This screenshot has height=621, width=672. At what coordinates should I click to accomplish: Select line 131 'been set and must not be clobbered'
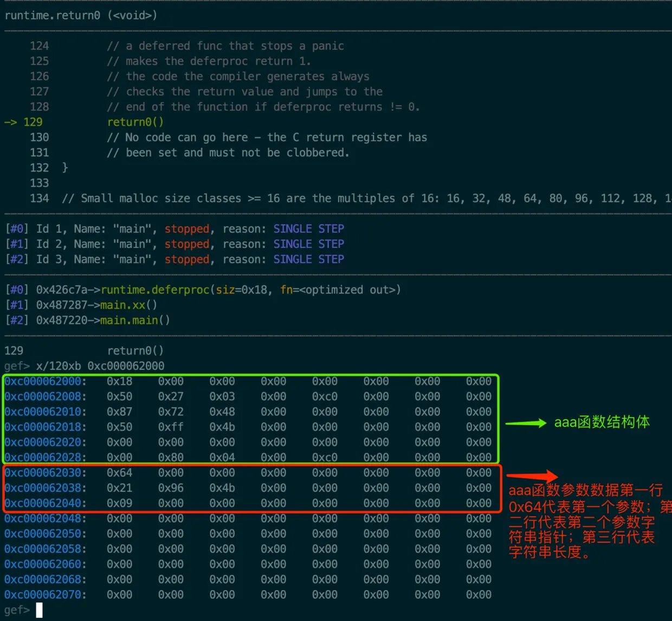228,152
